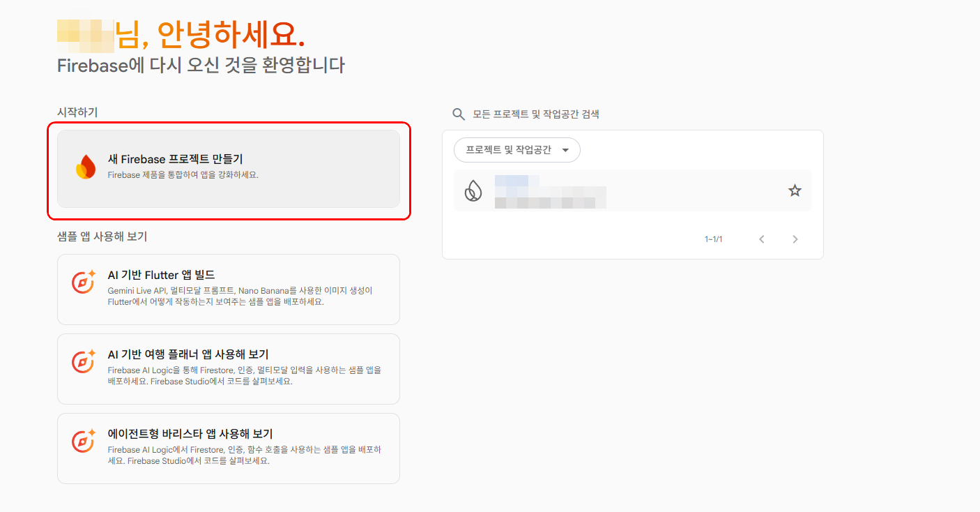Click the compass icon beside 에이전트형 바리스타 앱
The width and height of the screenshot is (980, 512).
point(84,441)
